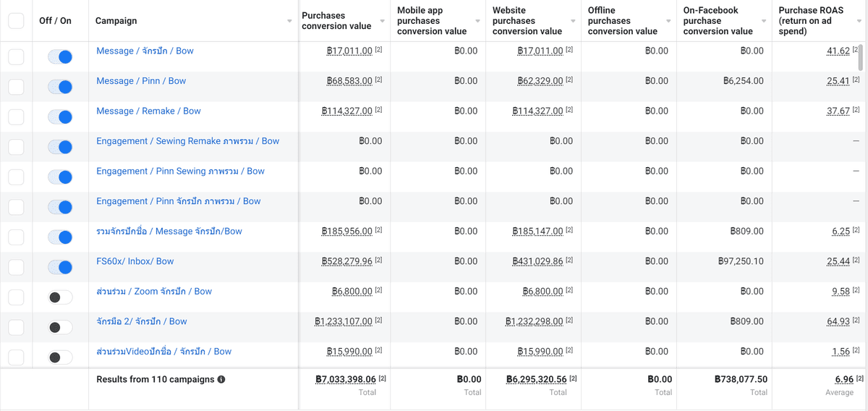
Task: Open จักรมือ 2/ จักรปัก / Bow campaign
Action: (142, 321)
